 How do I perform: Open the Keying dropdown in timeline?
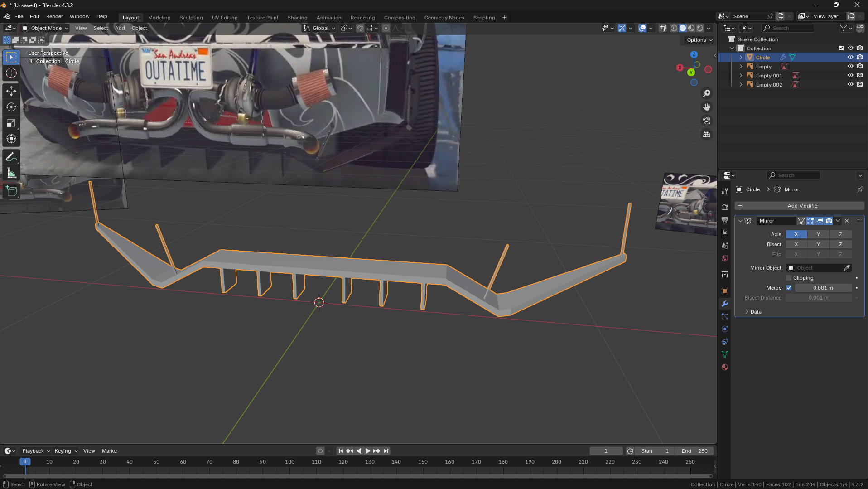tap(66, 451)
